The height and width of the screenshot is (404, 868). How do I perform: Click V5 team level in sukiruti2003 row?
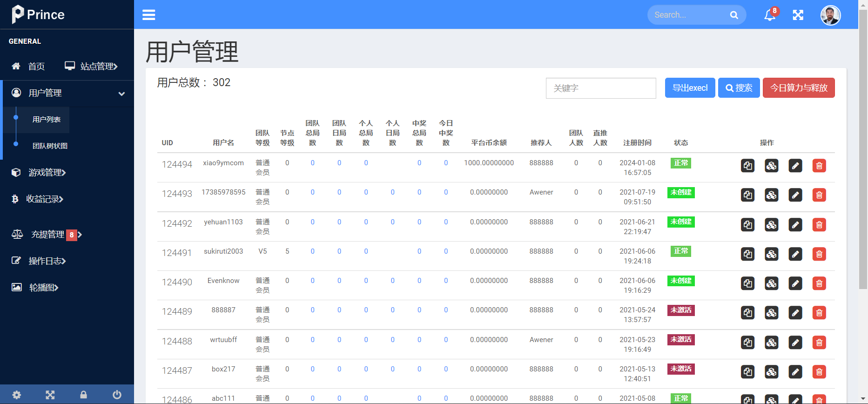[262, 251]
